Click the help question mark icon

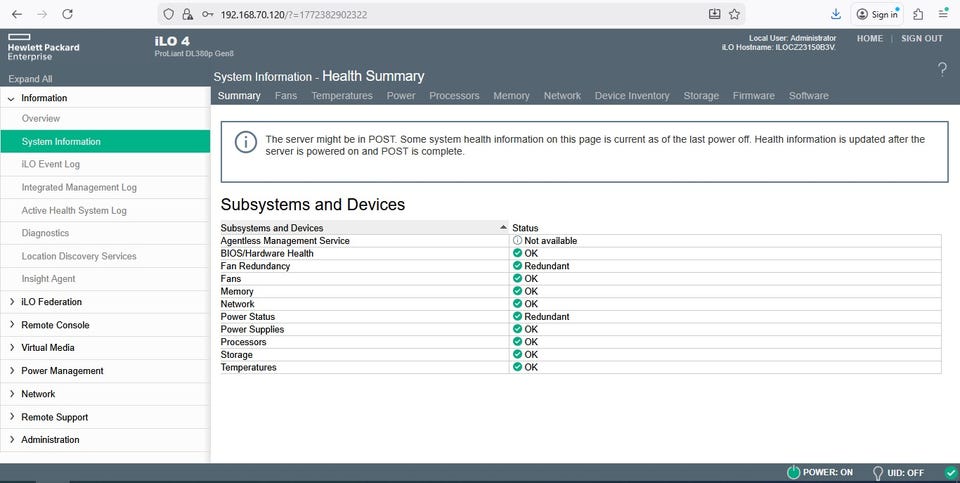[942, 69]
